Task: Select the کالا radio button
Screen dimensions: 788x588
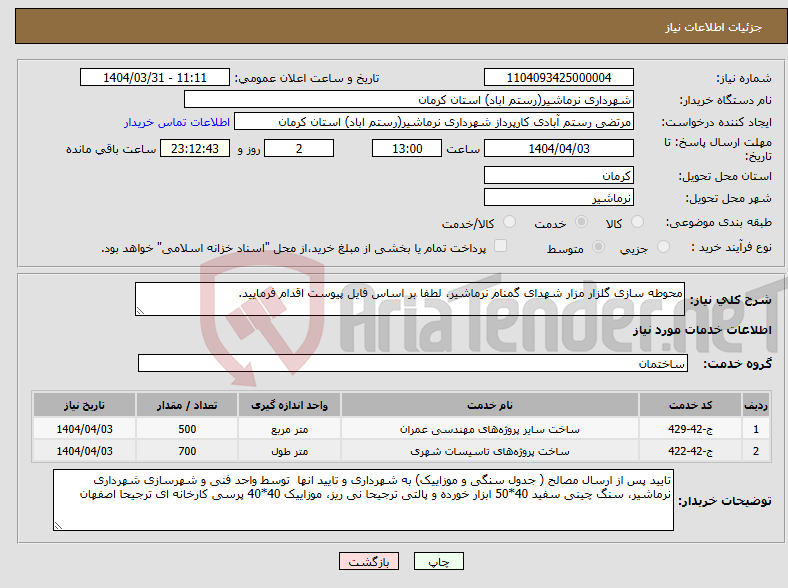Action: point(637,222)
